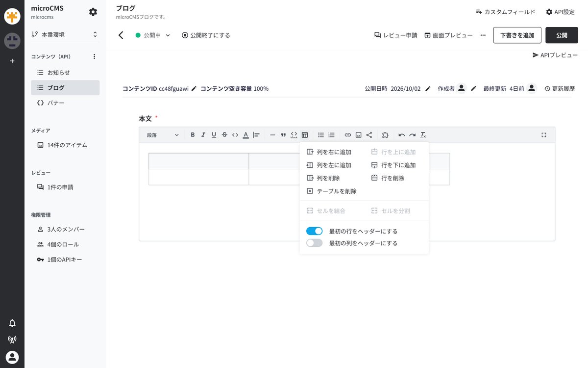Open 1件の申請 reviews
Viewport: 588px width, 368px height.
65,187
